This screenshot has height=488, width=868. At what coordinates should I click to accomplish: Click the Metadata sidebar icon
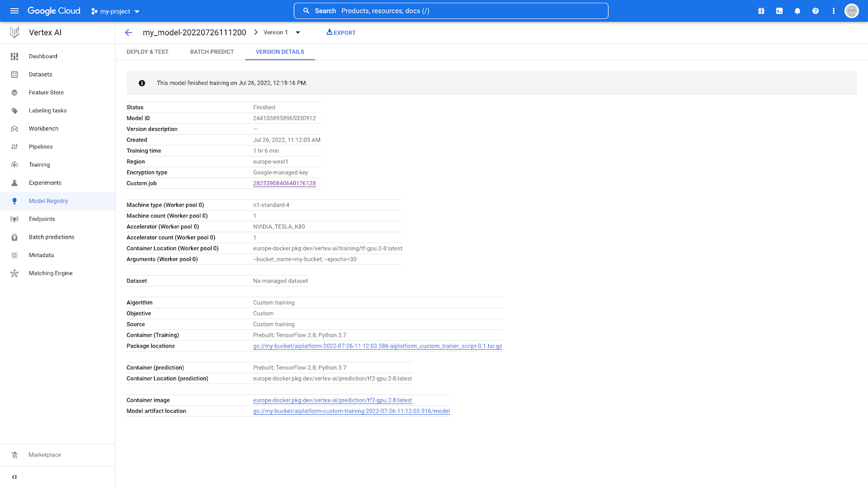pyautogui.click(x=15, y=255)
